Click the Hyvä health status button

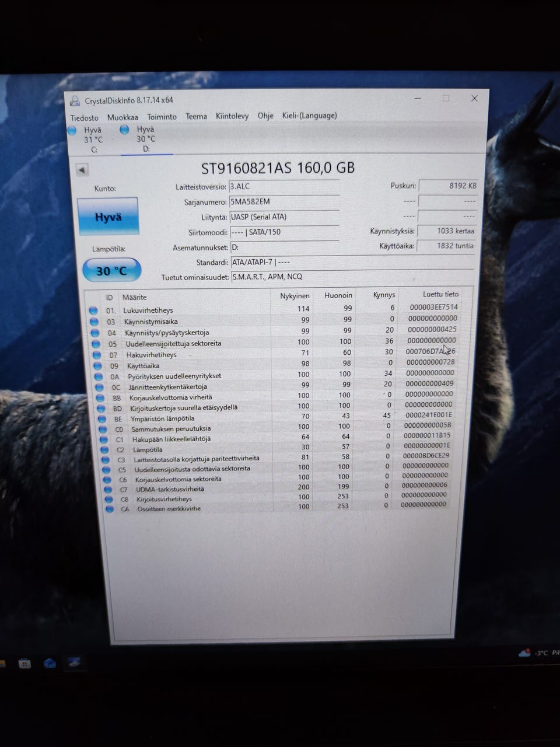108,217
